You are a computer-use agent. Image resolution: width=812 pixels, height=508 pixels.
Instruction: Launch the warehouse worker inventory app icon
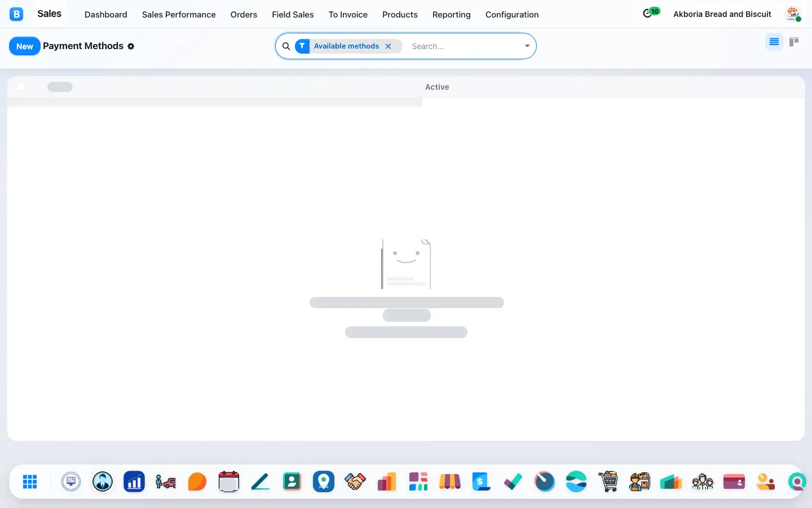coord(639,481)
